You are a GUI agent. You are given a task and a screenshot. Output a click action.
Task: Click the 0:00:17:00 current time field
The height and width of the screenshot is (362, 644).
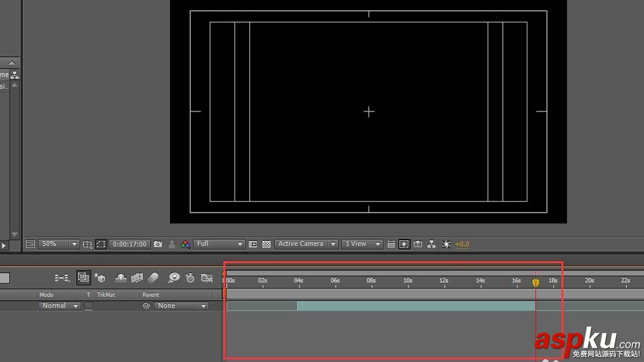[x=129, y=244]
